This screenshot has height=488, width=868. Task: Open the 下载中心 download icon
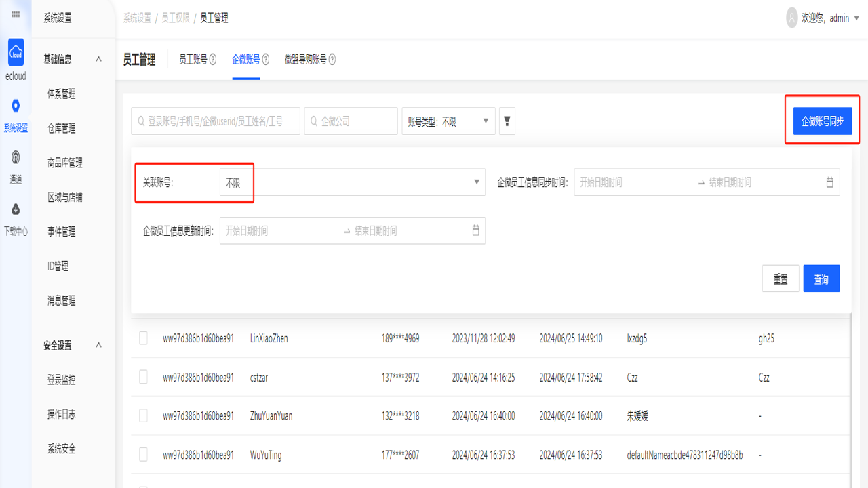click(x=16, y=209)
